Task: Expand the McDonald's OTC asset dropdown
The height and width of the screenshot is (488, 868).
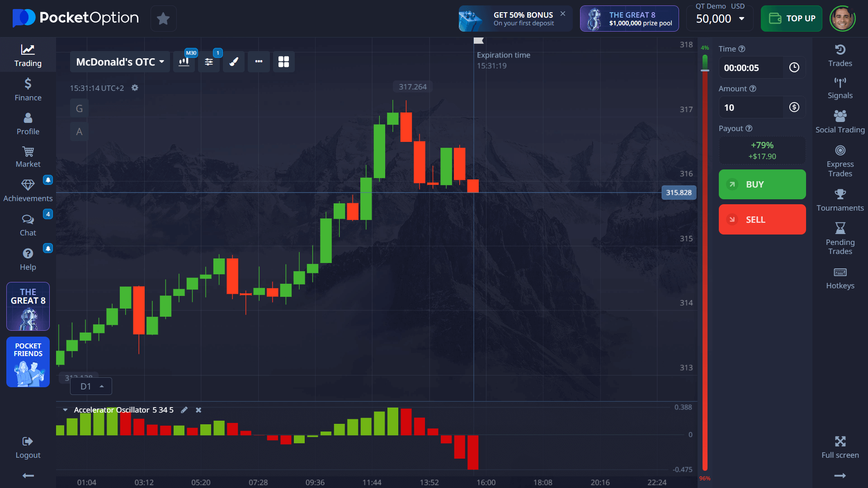Action: coord(120,62)
